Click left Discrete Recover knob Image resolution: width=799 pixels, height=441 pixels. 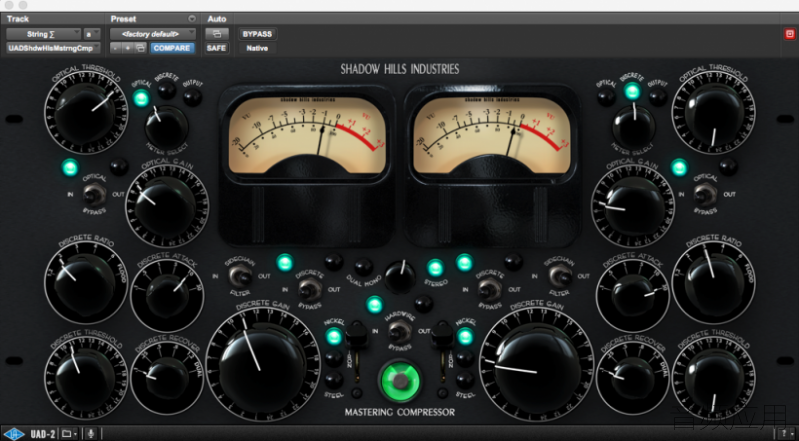[167, 378]
